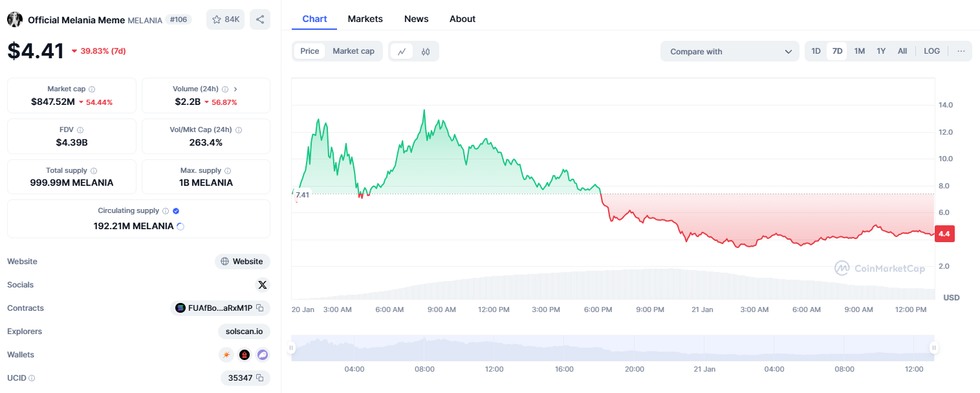Click the 39.83% (7d) change text
This screenshot has height=393, width=980.
point(103,51)
